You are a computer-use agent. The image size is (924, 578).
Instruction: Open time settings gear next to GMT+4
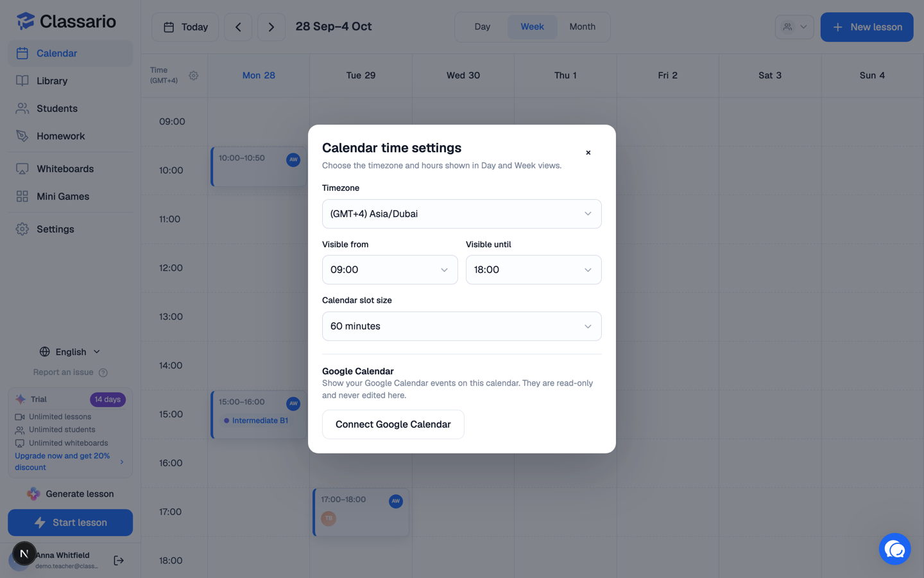pyautogui.click(x=193, y=76)
